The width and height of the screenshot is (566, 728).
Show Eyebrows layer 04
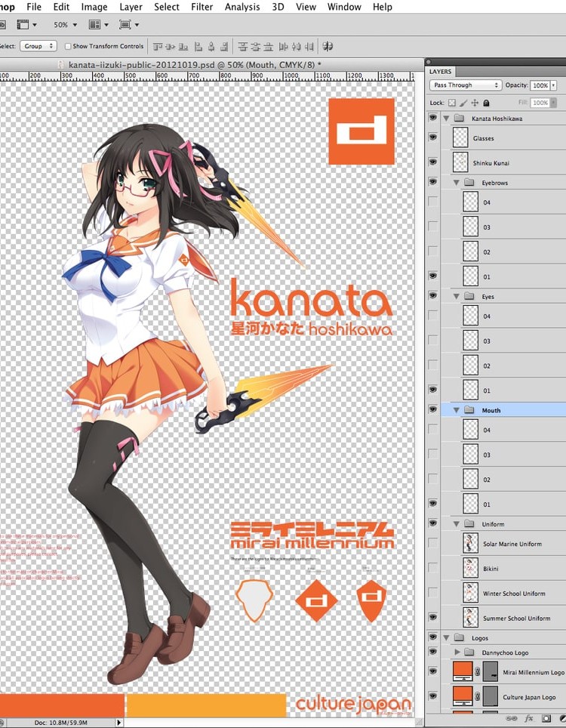[x=433, y=202]
